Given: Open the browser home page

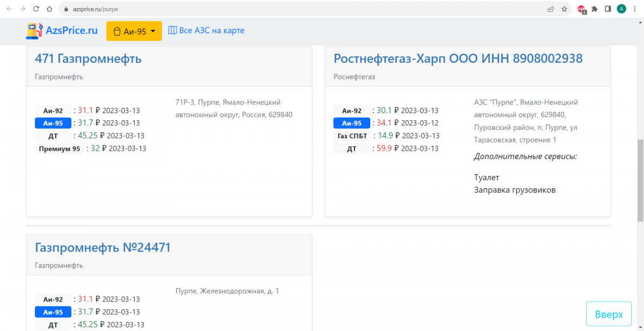Looking at the screenshot, I should [49, 9].
